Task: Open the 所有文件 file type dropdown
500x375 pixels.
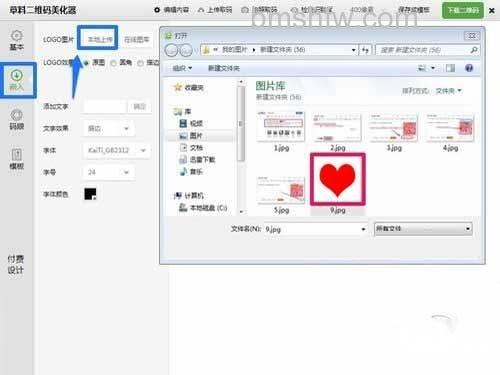Action: [423, 229]
